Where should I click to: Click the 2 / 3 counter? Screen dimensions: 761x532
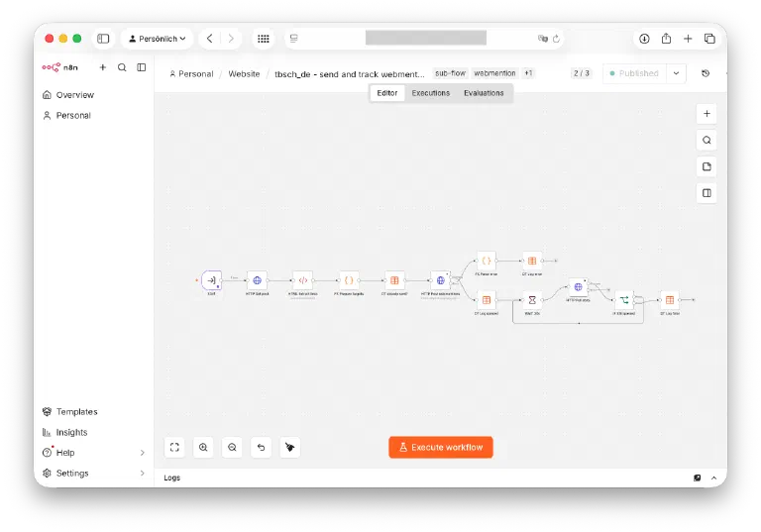click(x=581, y=73)
